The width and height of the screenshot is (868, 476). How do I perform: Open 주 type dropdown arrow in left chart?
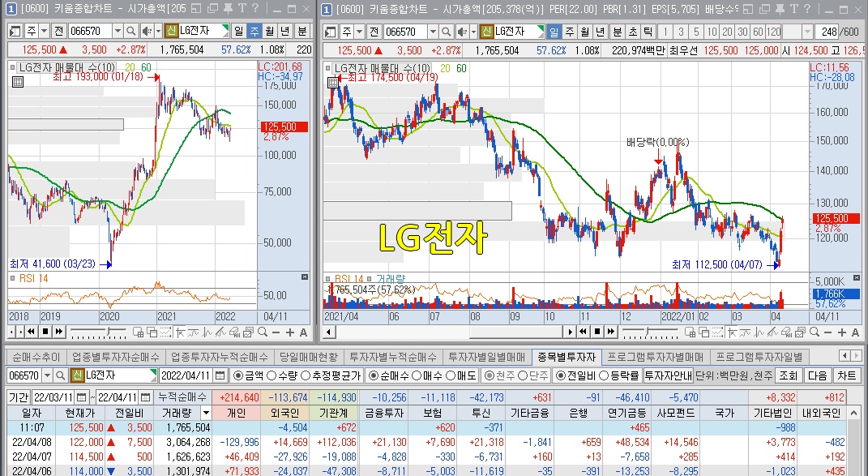(x=44, y=31)
